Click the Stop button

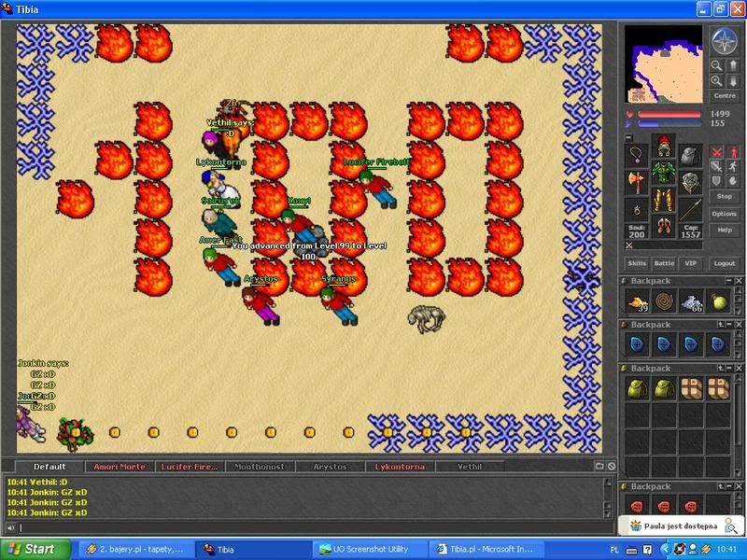tap(725, 196)
